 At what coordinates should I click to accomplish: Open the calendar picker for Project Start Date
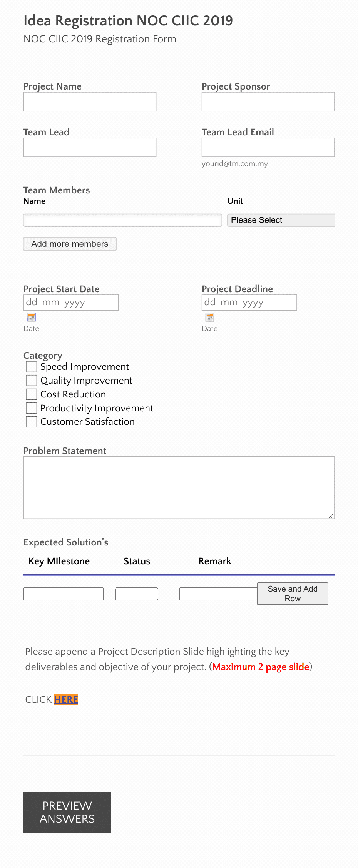pos(31,317)
